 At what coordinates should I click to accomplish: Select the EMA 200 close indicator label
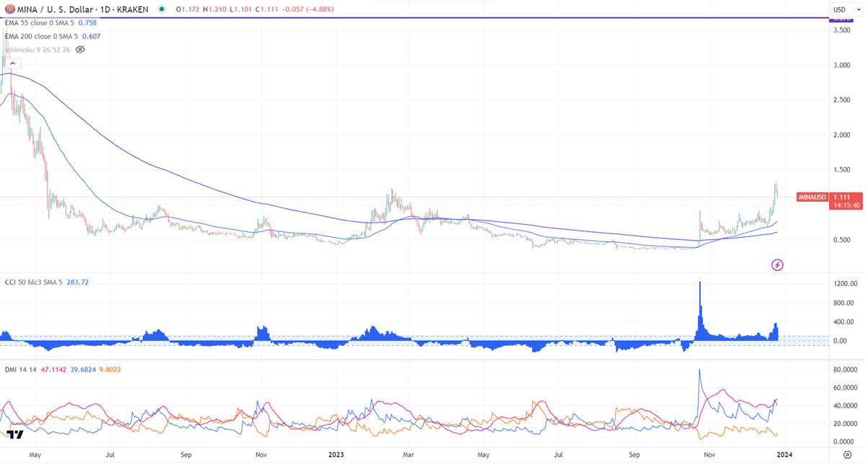tap(42, 36)
